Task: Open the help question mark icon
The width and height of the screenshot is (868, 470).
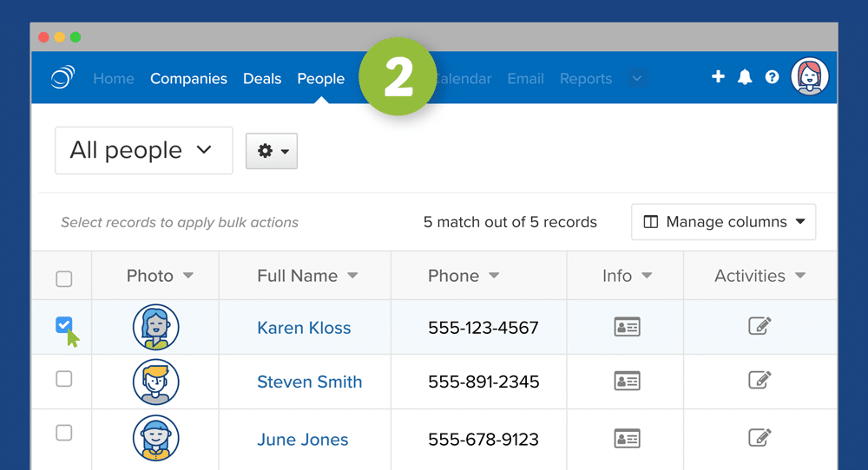Action: (772, 77)
